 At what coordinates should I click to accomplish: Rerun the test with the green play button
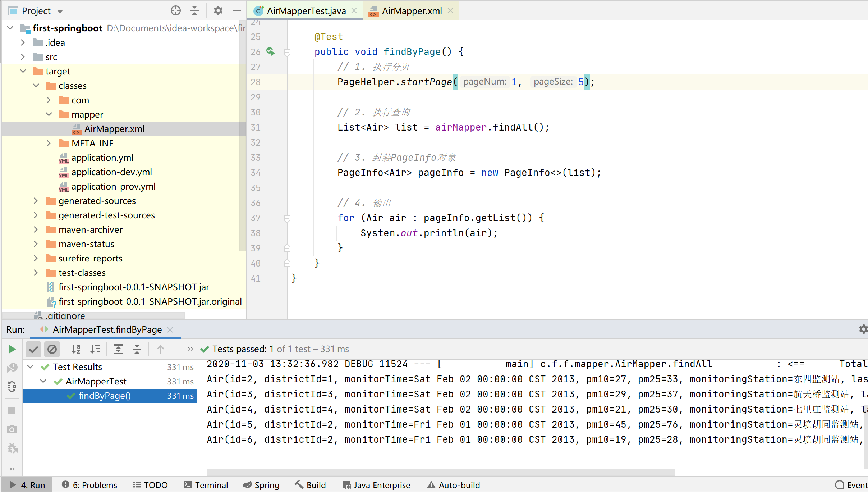12,349
